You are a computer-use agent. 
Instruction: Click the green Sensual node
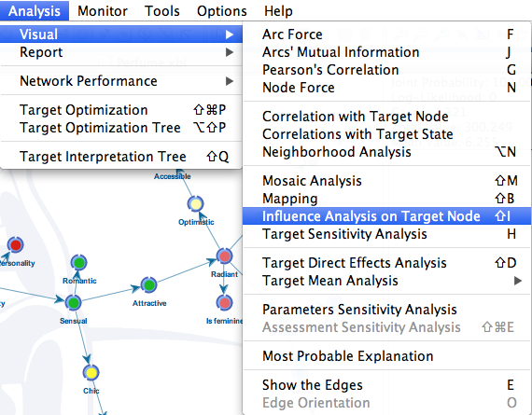(74, 302)
